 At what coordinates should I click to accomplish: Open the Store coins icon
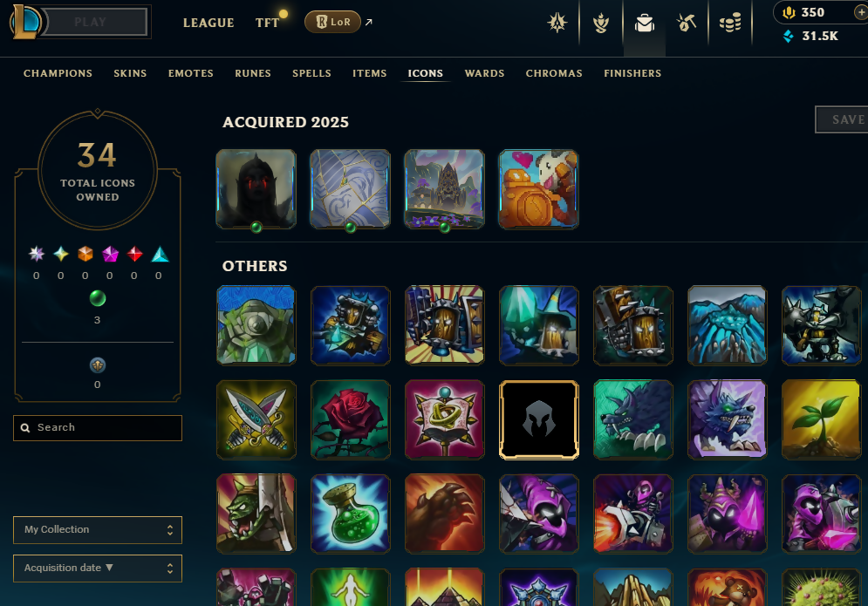(x=730, y=24)
